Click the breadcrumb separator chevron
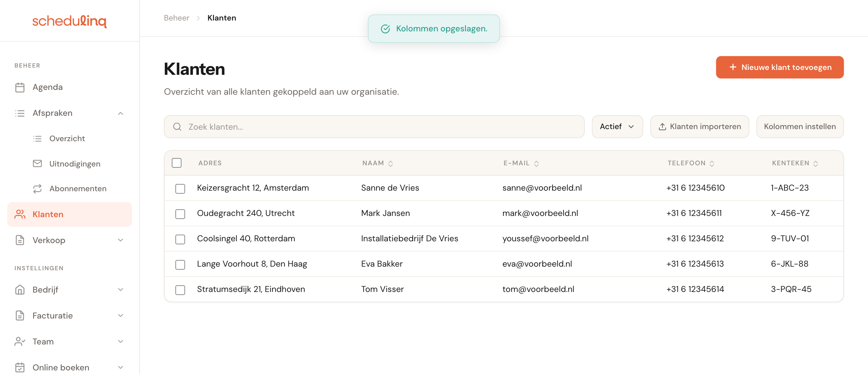The height and width of the screenshot is (374, 868). click(x=198, y=18)
